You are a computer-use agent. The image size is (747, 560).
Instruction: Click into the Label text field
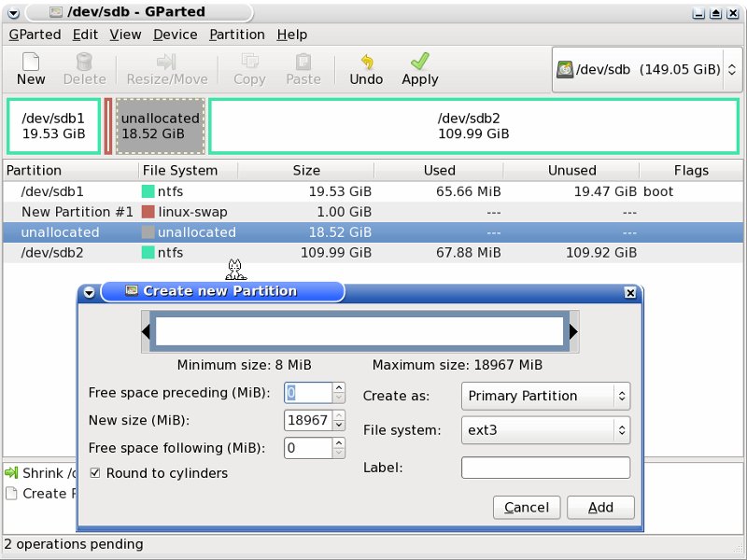coord(545,467)
